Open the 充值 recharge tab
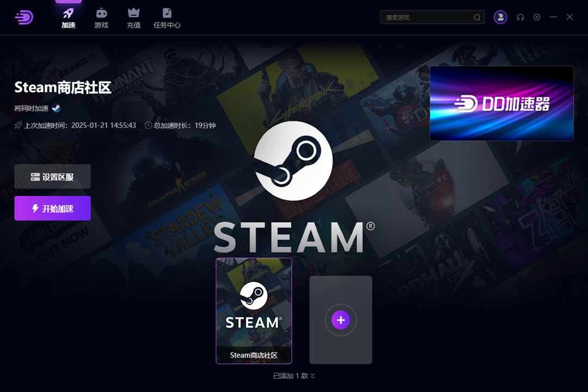The height and width of the screenshot is (392, 588). [x=133, y=19]
